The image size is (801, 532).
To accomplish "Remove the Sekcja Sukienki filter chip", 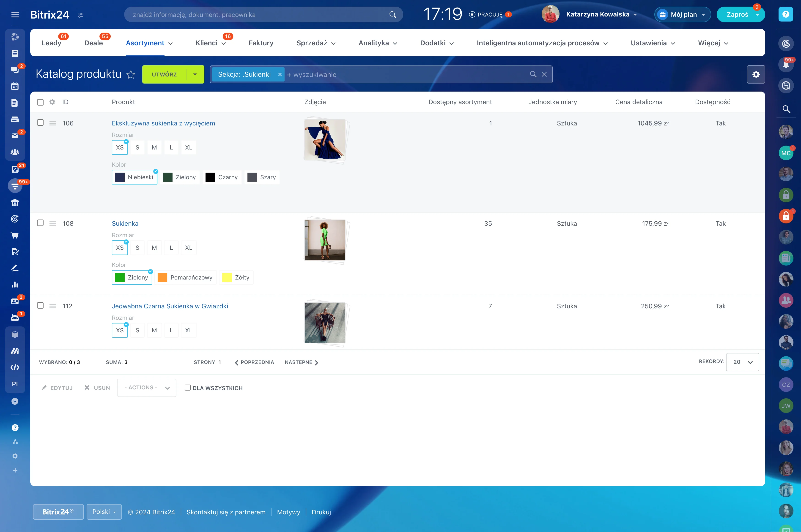I will tap(280, 75).
